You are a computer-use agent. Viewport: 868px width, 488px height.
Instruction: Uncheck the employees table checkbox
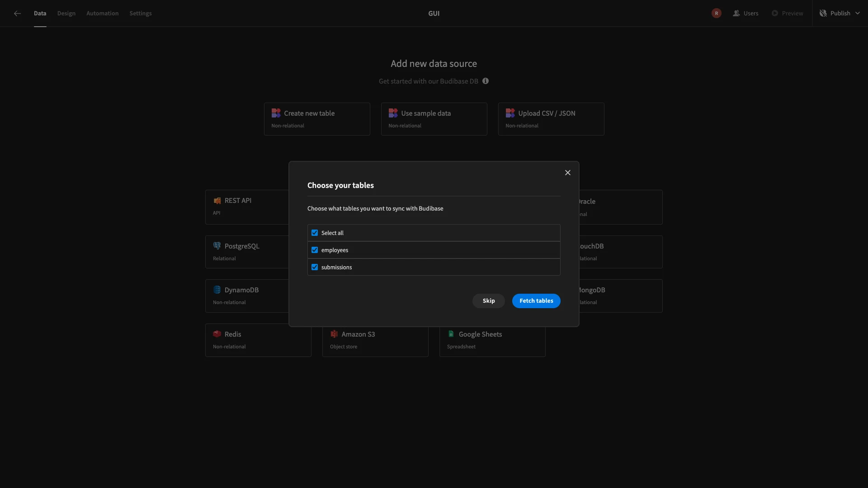(315, 250)
